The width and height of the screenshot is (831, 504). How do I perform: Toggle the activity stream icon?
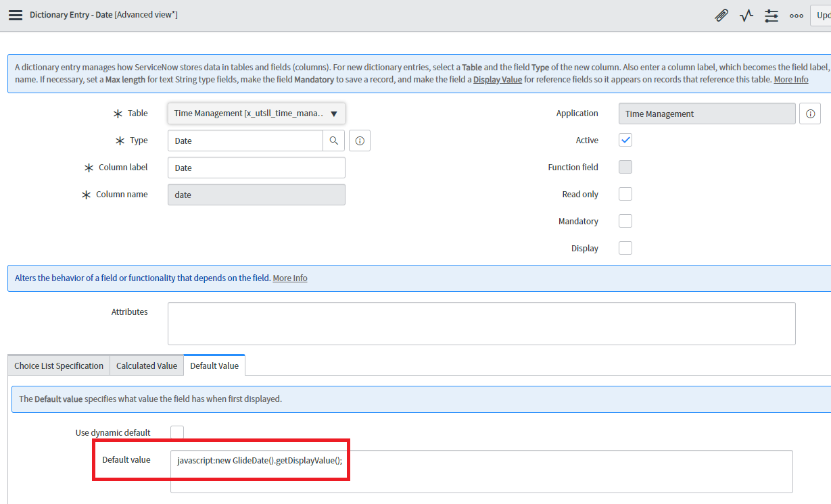click(x=746, y=15)
